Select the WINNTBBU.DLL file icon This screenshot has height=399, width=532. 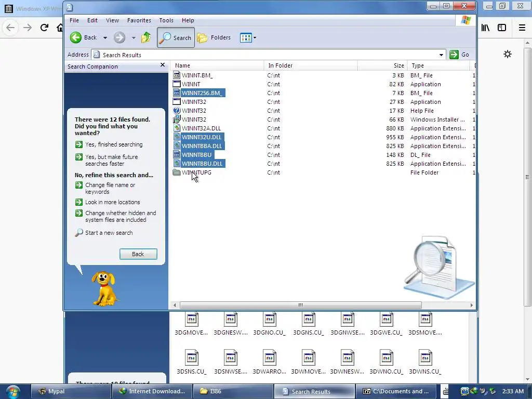click(177, 164)
